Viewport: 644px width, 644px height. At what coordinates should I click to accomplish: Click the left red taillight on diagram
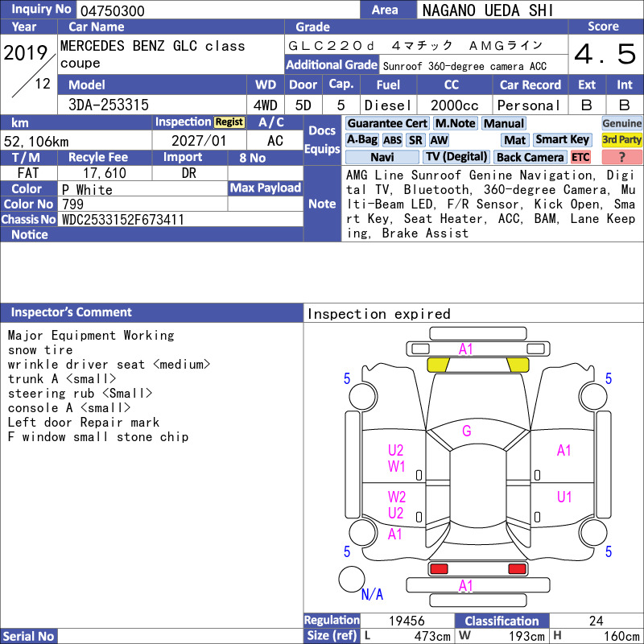439,569
